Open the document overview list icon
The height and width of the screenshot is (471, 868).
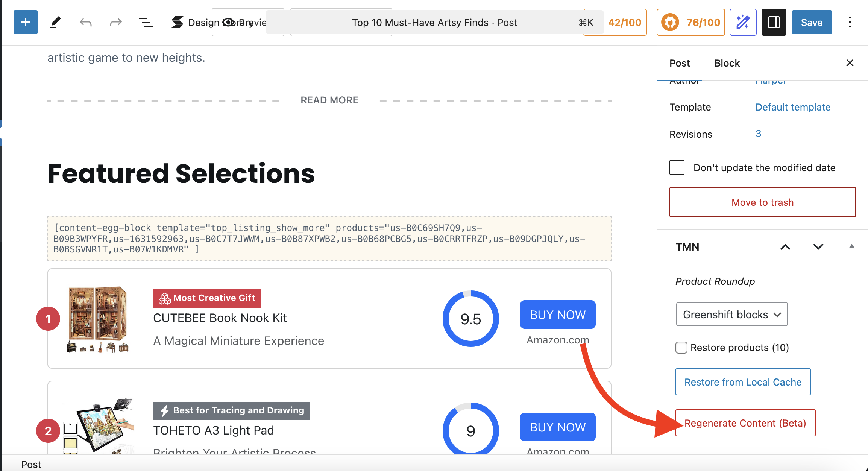pyautogui.click(x=146, y=22)
